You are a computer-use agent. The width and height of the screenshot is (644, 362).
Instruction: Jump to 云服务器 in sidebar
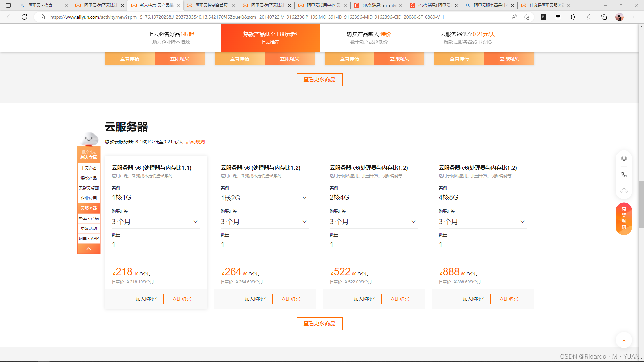[89, 208]
